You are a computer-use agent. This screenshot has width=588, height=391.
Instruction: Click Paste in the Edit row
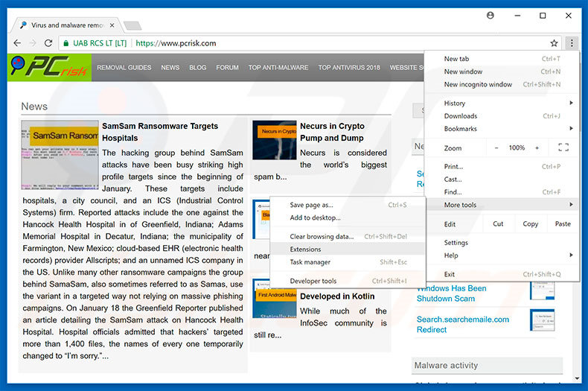[563, 223]
